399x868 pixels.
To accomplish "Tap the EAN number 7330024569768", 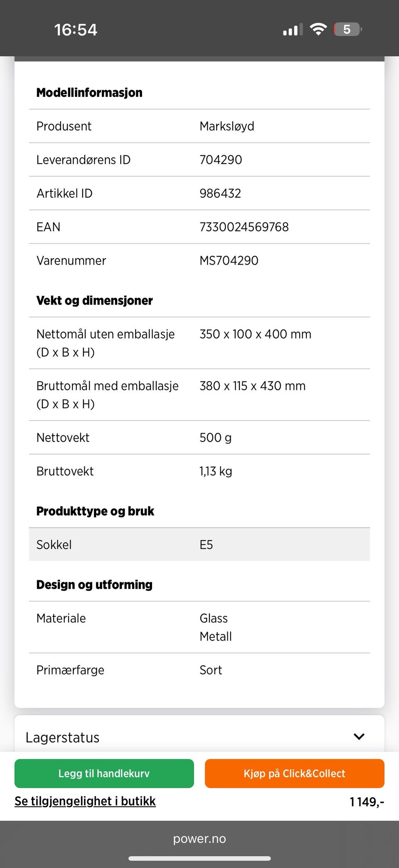I will 244,227.
